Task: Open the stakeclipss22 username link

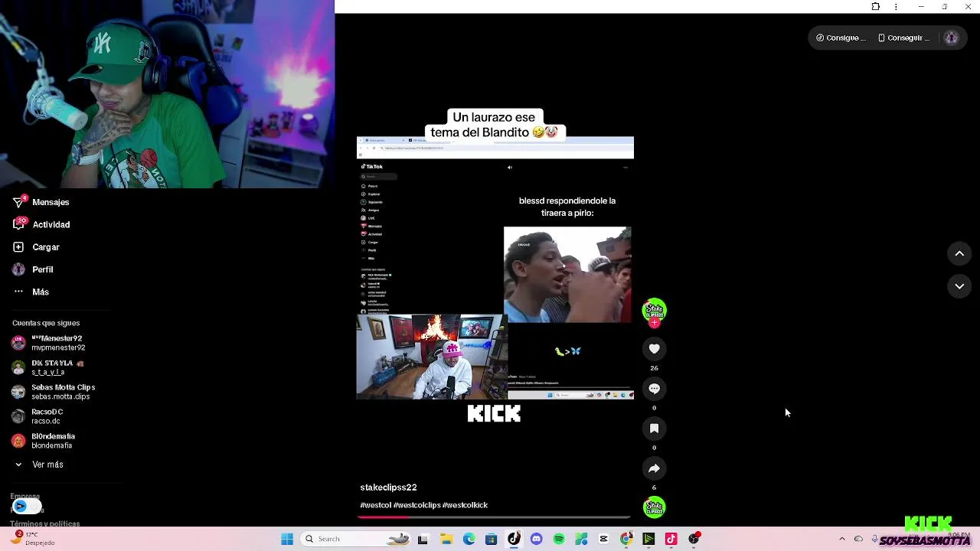Action: tap(388, 487)
